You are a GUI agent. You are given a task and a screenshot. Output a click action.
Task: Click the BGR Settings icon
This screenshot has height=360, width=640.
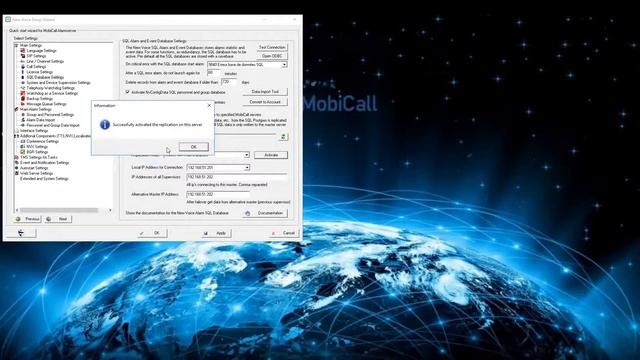coord(23,152)
